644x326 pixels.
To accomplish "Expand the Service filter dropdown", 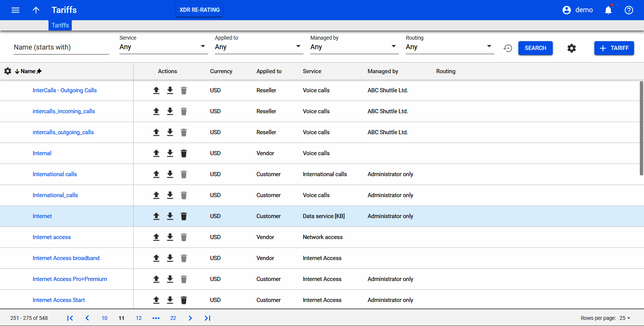I will (163, 47).
